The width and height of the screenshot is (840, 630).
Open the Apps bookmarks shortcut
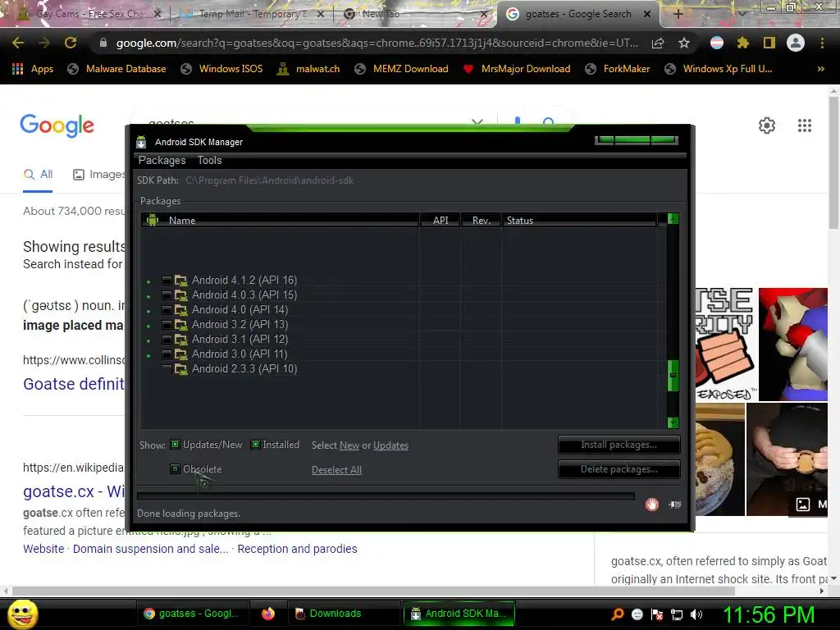33,69
